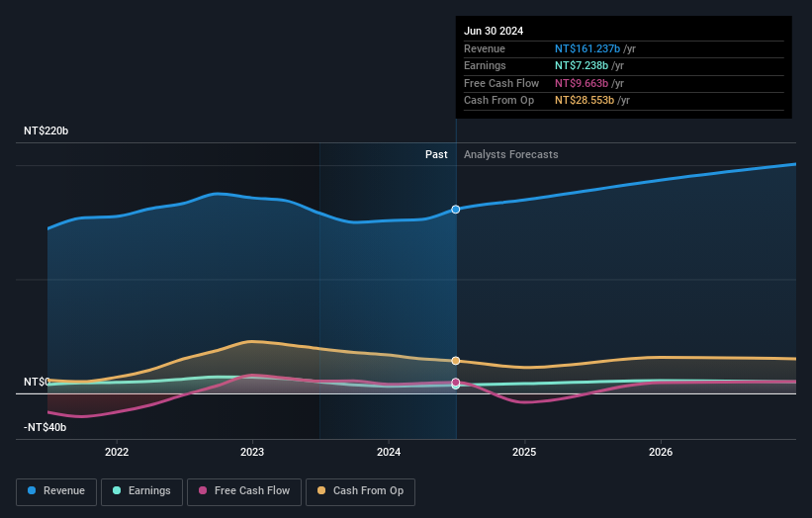Click the Revenue row label in tooltip

pyautogui.click(x=485, y=48)
